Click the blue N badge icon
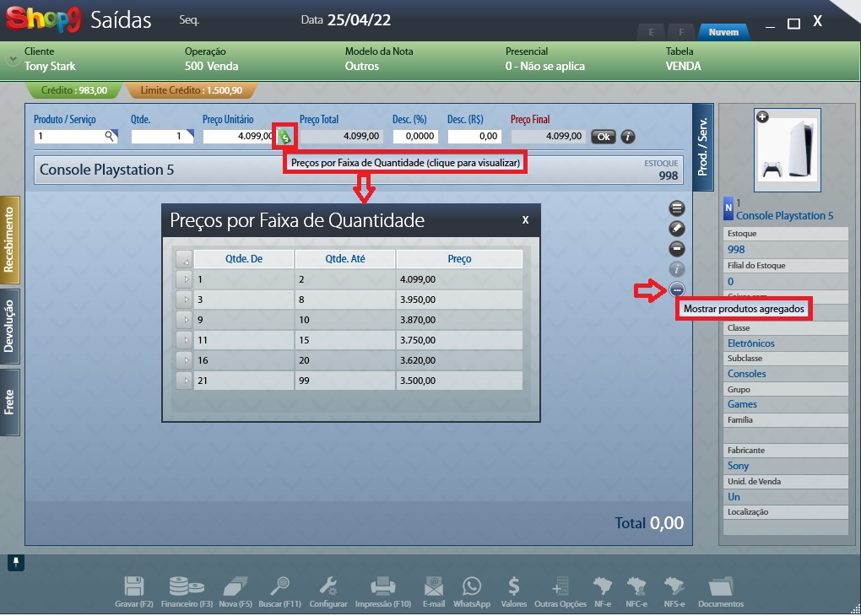 [x=728, y=208]
